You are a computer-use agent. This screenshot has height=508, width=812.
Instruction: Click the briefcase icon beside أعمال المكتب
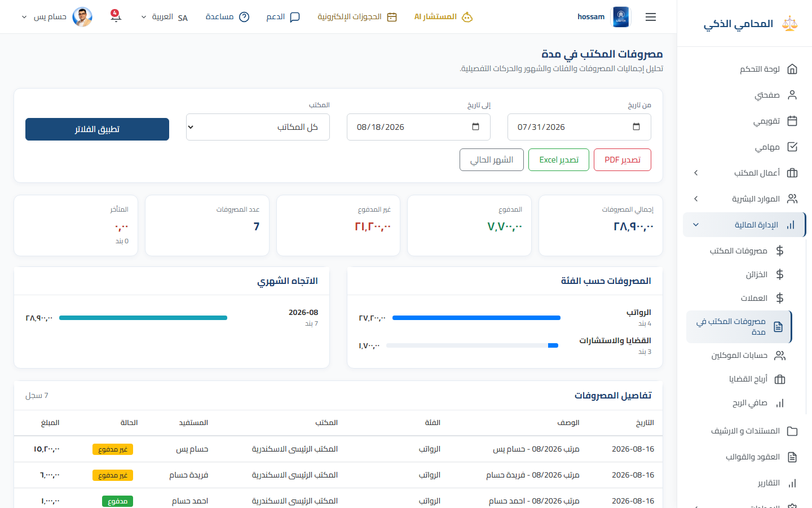[792, 173]
